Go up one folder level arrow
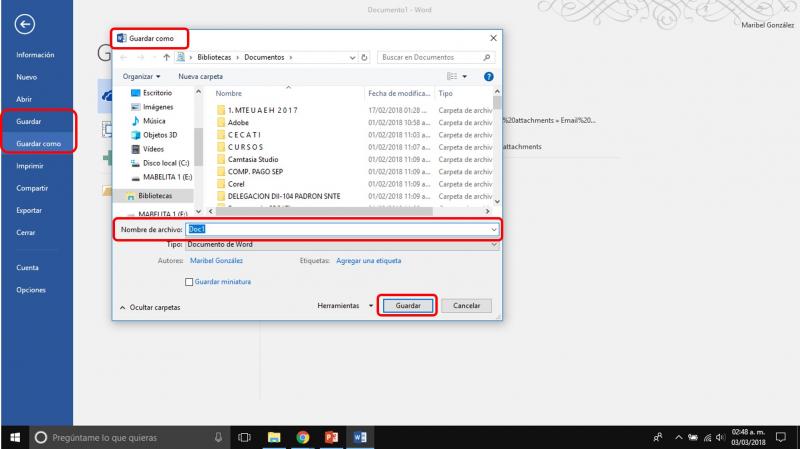This screenshot has width=800, height=449. (x=166, y=57)
